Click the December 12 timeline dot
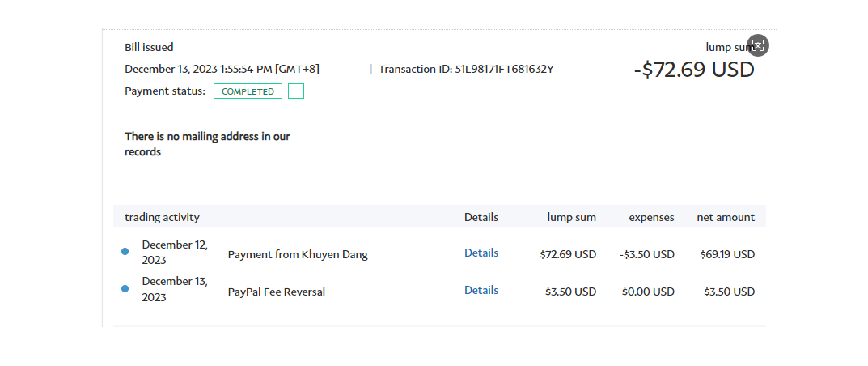Screen dimensions: 868x366 tap(125, 252)
